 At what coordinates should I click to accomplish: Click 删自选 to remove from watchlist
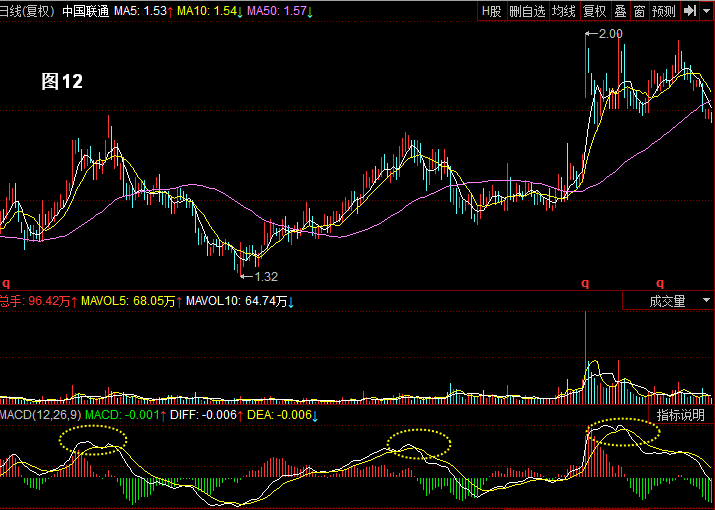click(528, 11)
